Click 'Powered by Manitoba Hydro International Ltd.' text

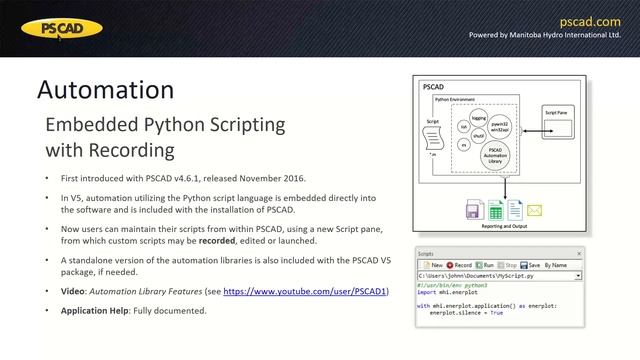545,35
